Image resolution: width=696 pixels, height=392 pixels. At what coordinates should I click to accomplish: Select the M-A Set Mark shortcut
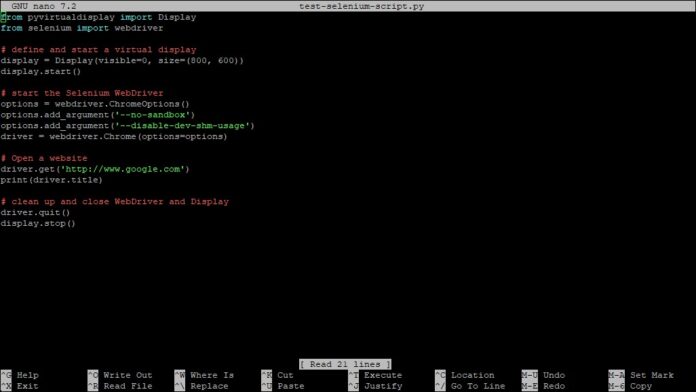[641, 375]
